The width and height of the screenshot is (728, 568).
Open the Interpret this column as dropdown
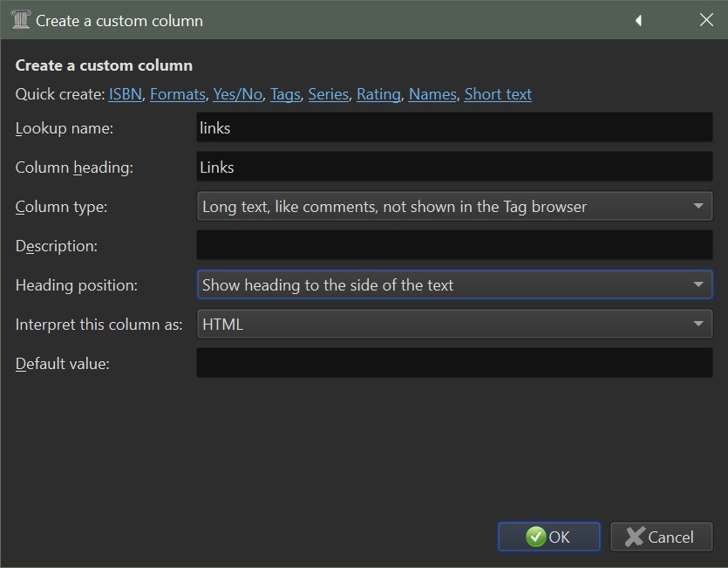click(x=454, y=324)
